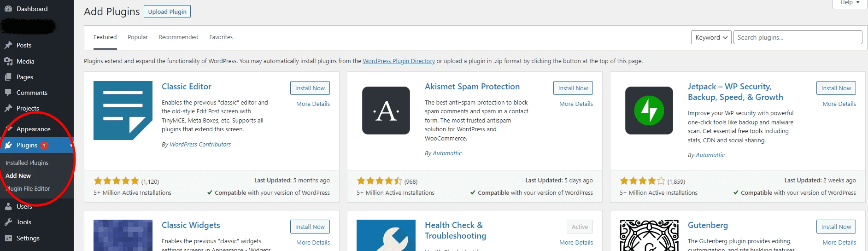Image resolution: width=868 pixels, height=251 pixels.
Task: View More Details for Health Check
Action: coord(576,243)
